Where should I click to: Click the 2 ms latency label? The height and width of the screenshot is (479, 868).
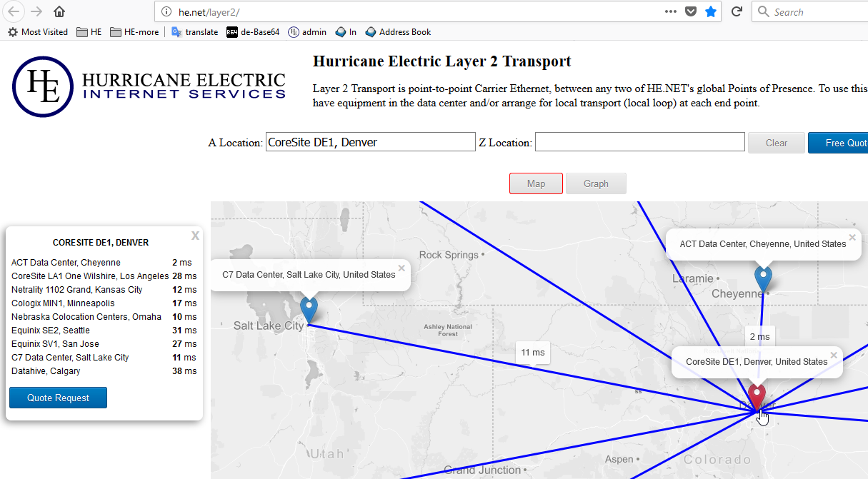coord(759,336)
